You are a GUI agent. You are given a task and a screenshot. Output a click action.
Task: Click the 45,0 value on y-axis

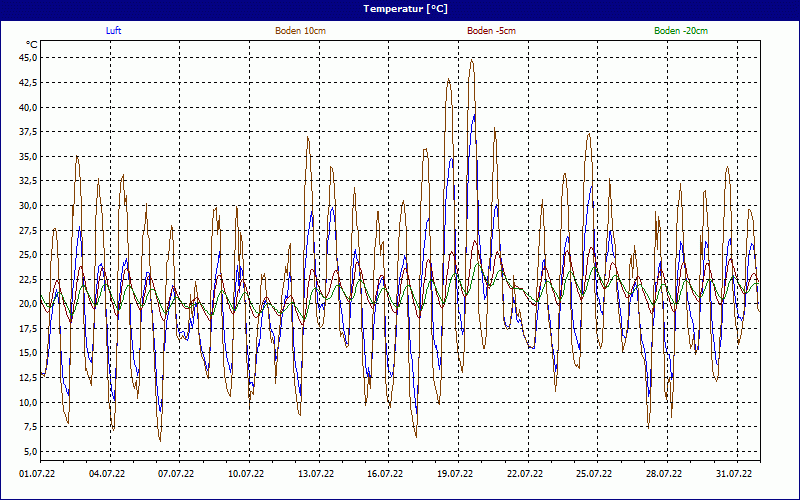27,58
